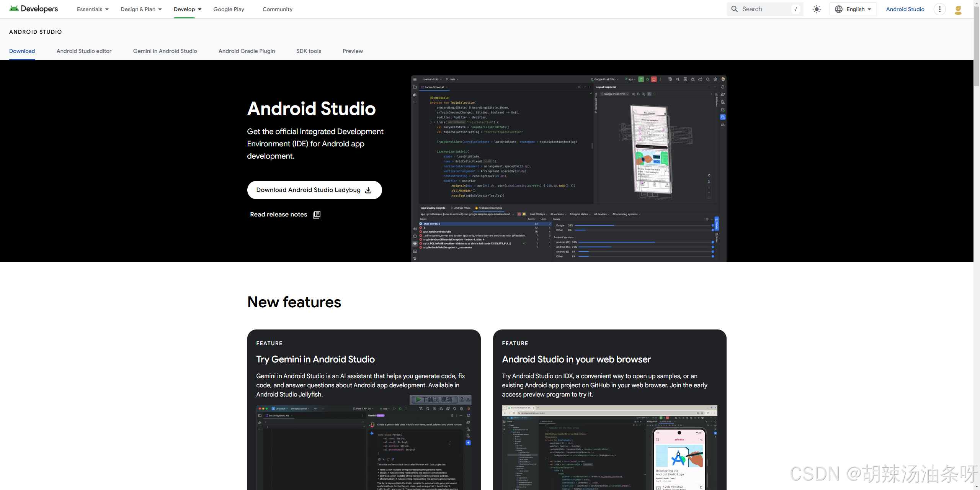The image size is (980, 490).
Task: Click the Android Developers logo
Action: click(x=34, y=9)
